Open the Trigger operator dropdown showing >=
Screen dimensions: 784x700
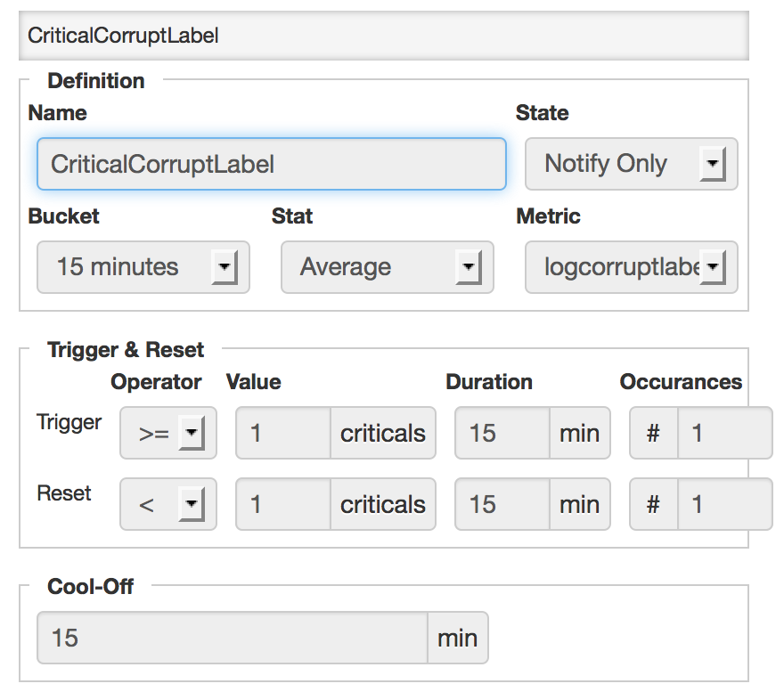coord(167,433)
